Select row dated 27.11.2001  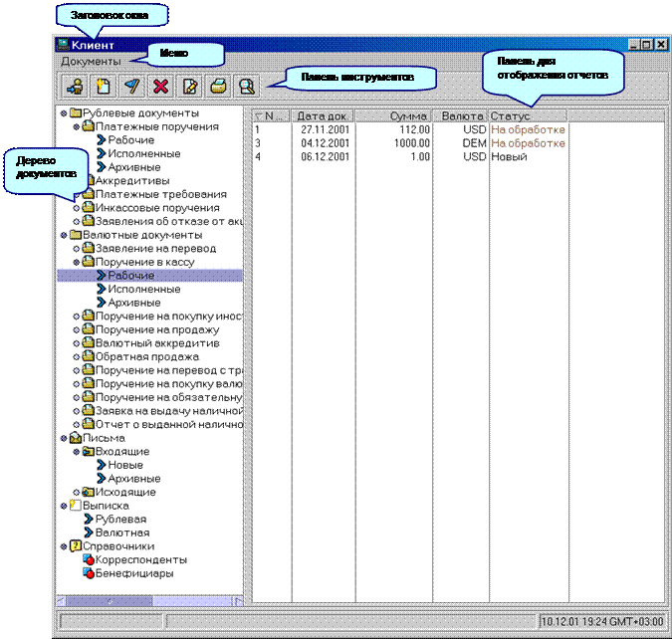(410, 129)
